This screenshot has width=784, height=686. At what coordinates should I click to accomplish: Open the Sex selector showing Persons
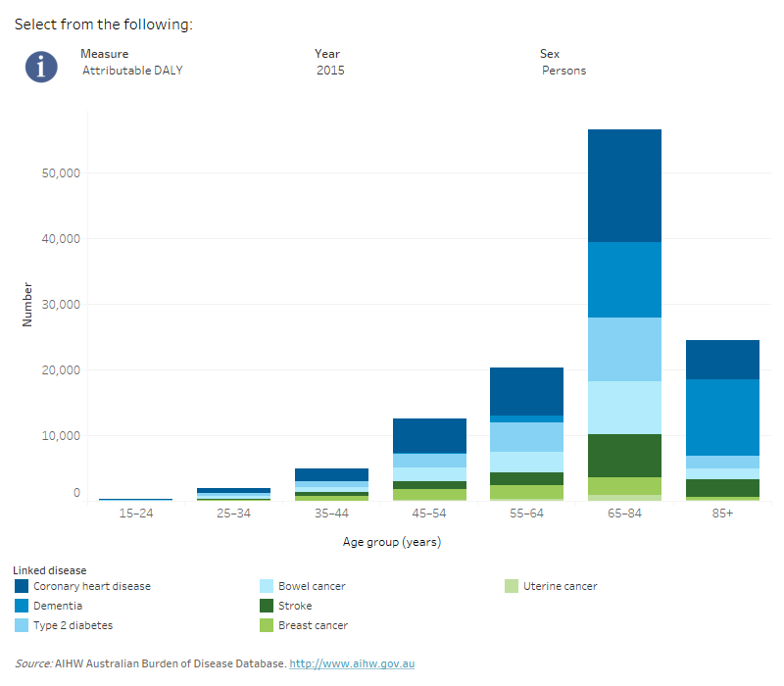coord(563,71)
